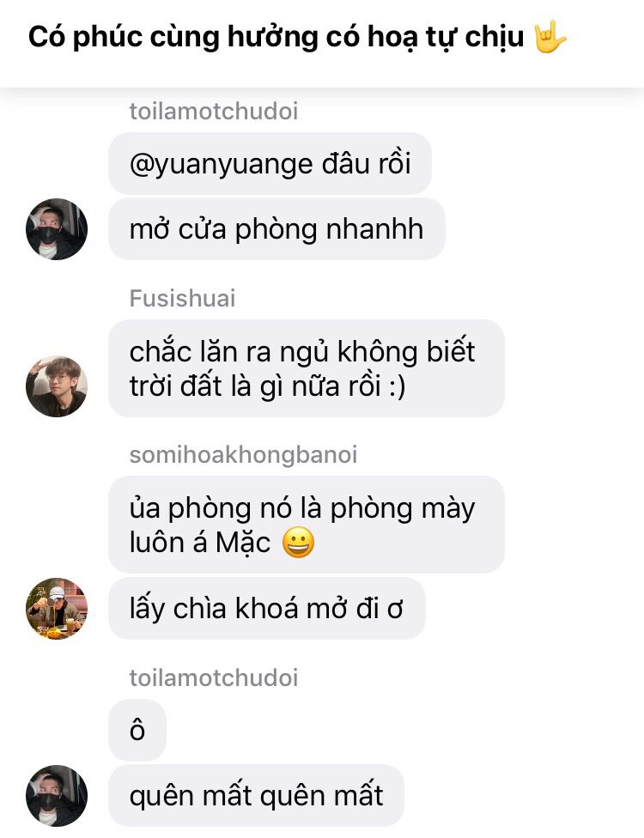Open the masked avatar beside 'quên mất' message

(x=57, y=795)
